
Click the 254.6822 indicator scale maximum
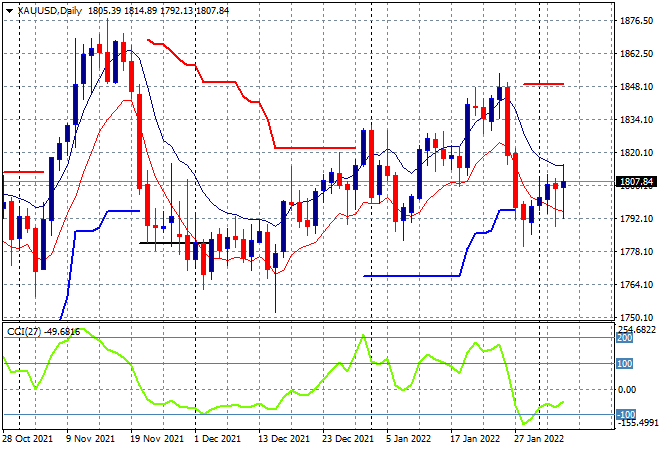point(637,330)
